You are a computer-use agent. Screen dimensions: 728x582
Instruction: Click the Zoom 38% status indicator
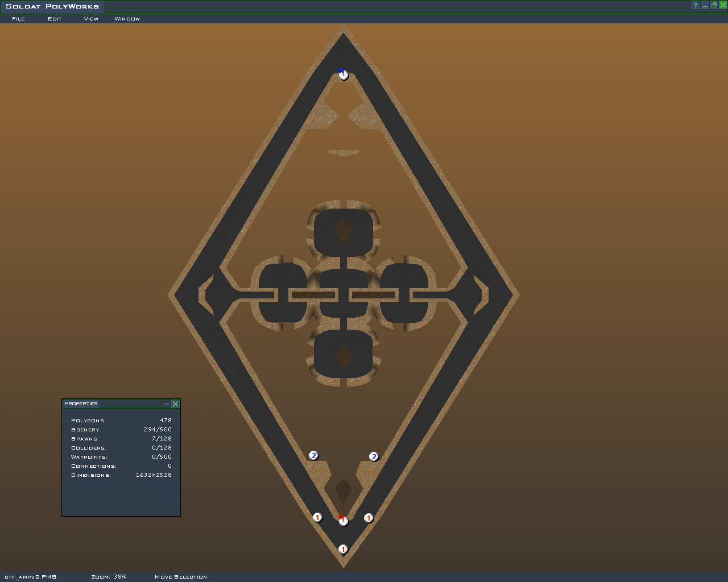point(109,577)
